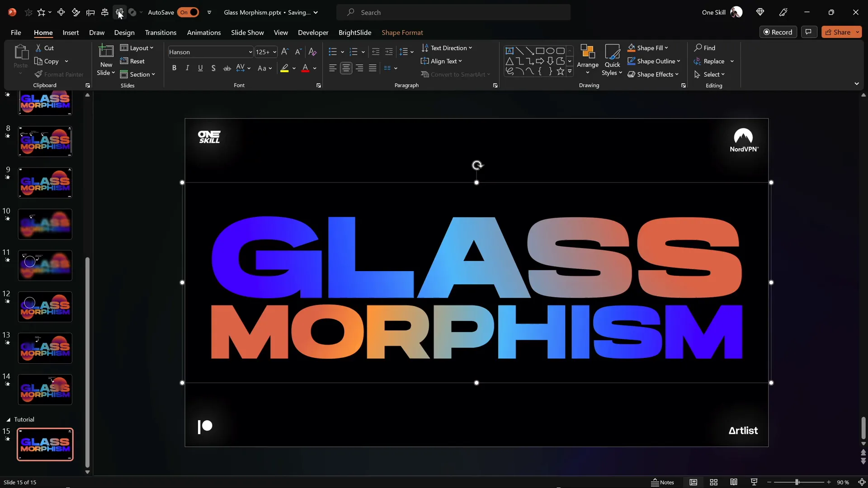Click the Arrange button
Viewport: 868px width, 488px height.
587,59
